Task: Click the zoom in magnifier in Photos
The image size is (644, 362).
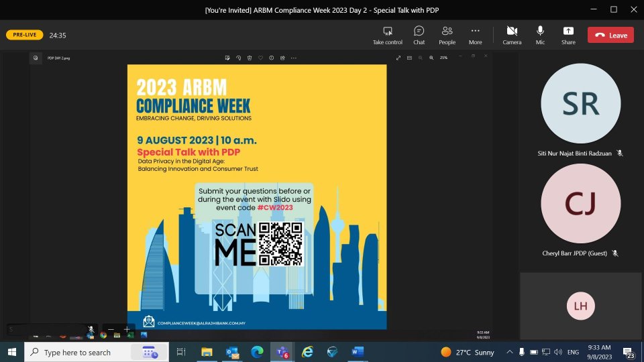Action: click(x=431, y=58)
